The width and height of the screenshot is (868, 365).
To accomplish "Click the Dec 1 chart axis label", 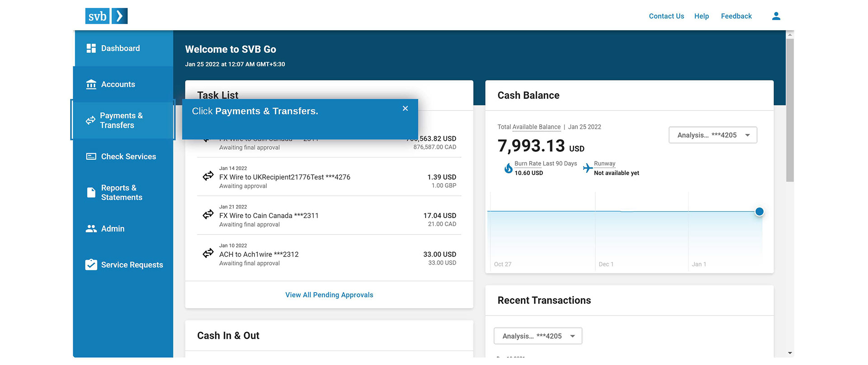I will tap(606, 264).
